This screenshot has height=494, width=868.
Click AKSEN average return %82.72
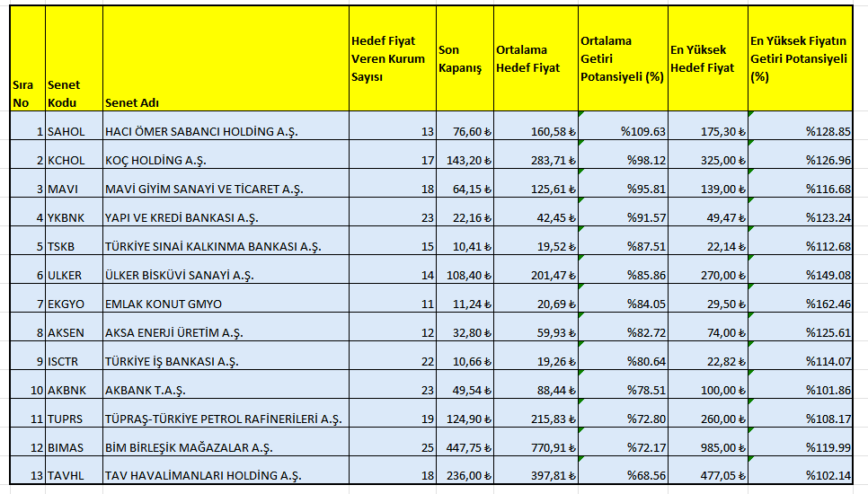(624, 327)
